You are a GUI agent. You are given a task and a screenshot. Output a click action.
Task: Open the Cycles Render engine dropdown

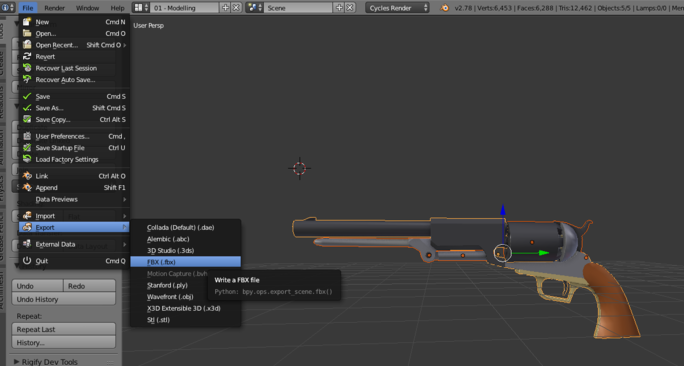397,8
